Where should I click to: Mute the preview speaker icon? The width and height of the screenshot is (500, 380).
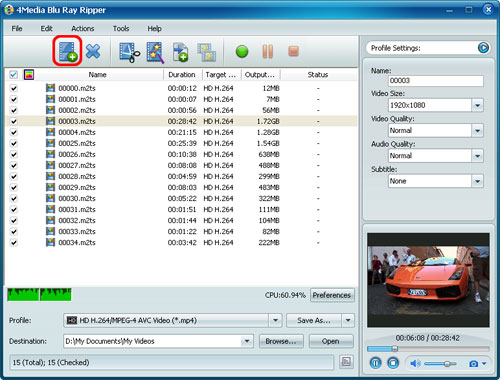tap(415, 363)
